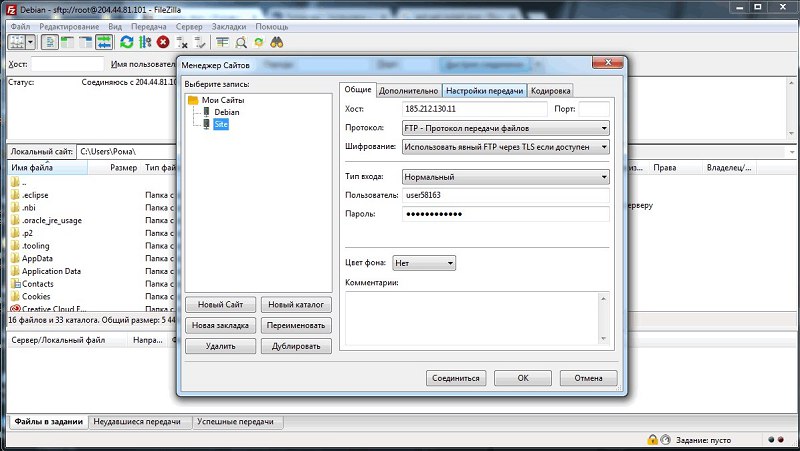Screen dimensions: 800x451
Task: Select the Debian site entry
Action: tap(227, 112)
